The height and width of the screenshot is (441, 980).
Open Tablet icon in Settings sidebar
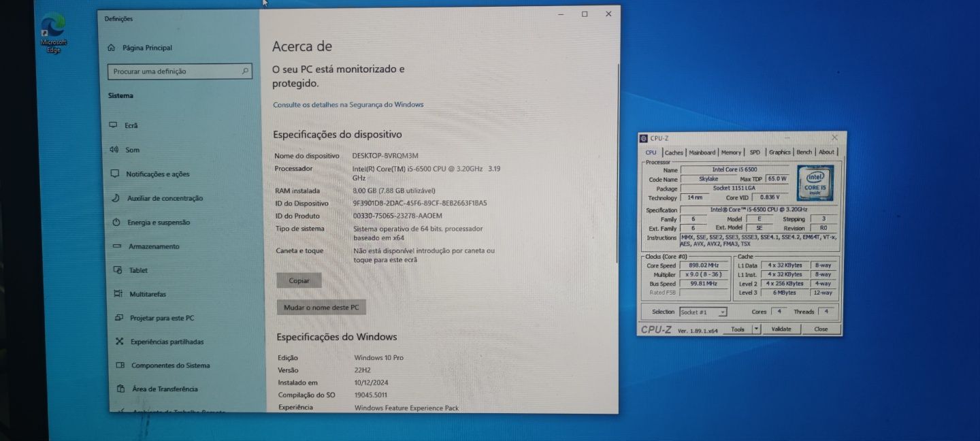point(118,270)
